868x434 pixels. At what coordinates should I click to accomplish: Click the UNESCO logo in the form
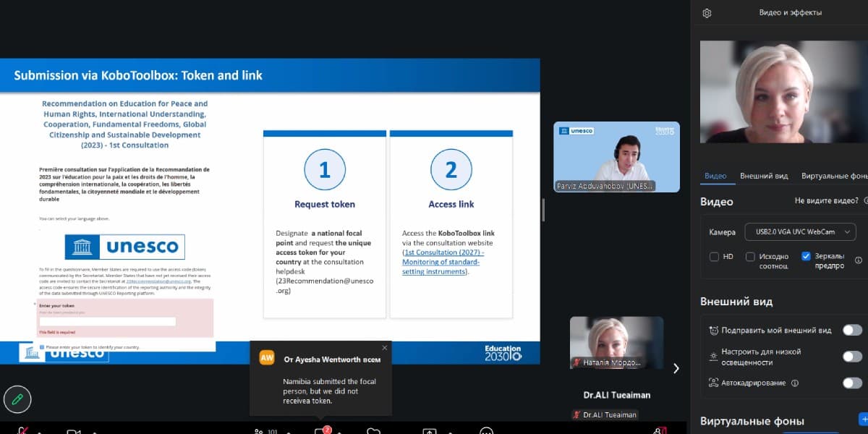pyautogui.click(x=124, y=247)
